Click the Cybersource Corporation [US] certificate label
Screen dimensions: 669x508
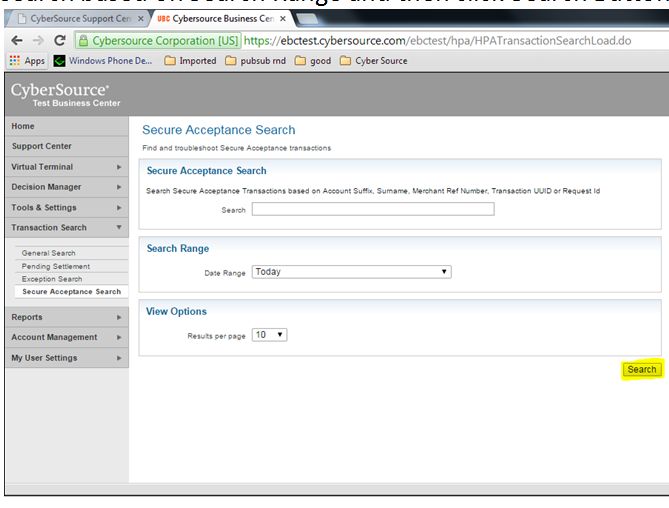165,41
